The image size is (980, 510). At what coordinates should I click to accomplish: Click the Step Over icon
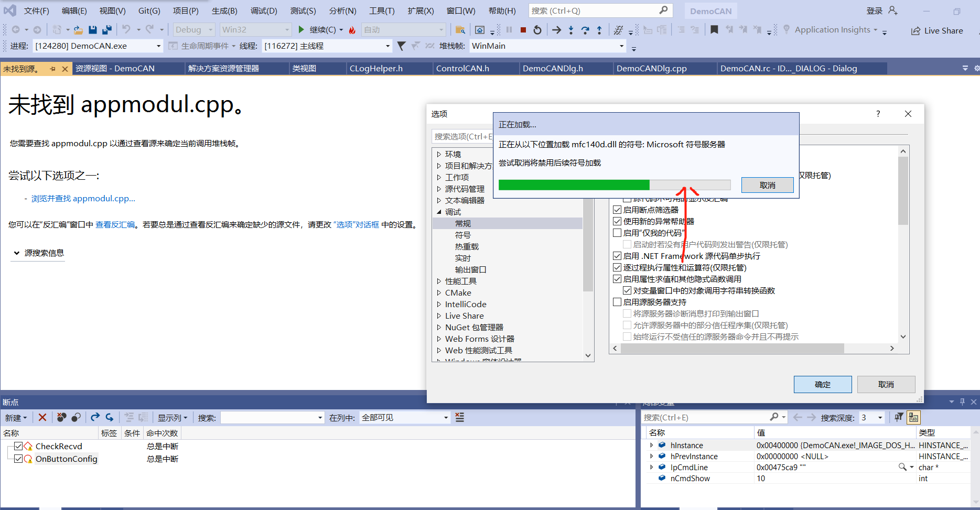[x=585, y=29]
